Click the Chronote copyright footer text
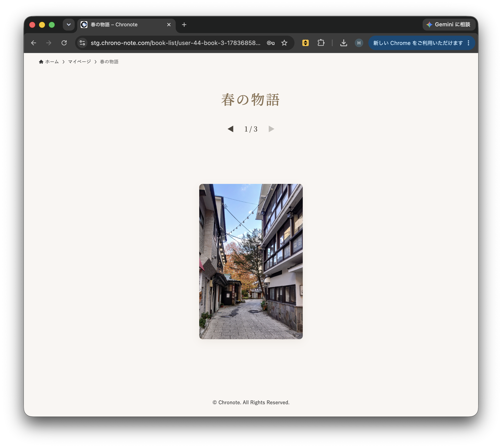 [251, 402]
